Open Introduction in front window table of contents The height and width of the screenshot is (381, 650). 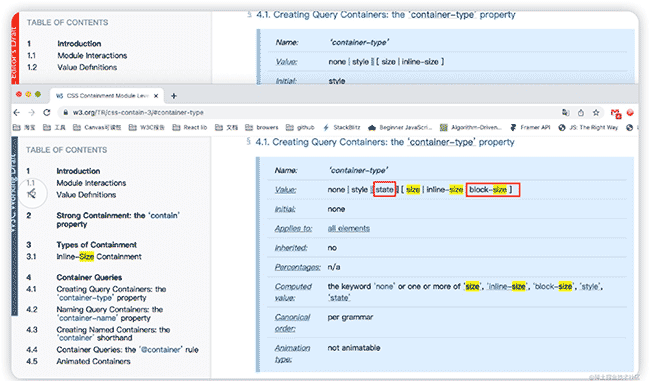click(78, 171)
